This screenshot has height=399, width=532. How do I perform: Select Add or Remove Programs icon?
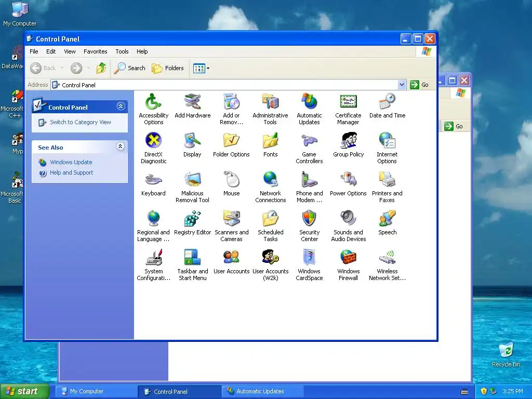point(231,101)
